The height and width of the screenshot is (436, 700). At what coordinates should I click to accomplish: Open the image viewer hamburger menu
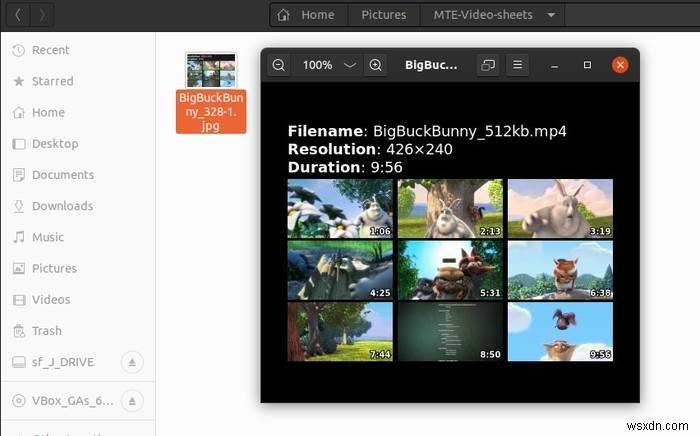pos(517,65)
